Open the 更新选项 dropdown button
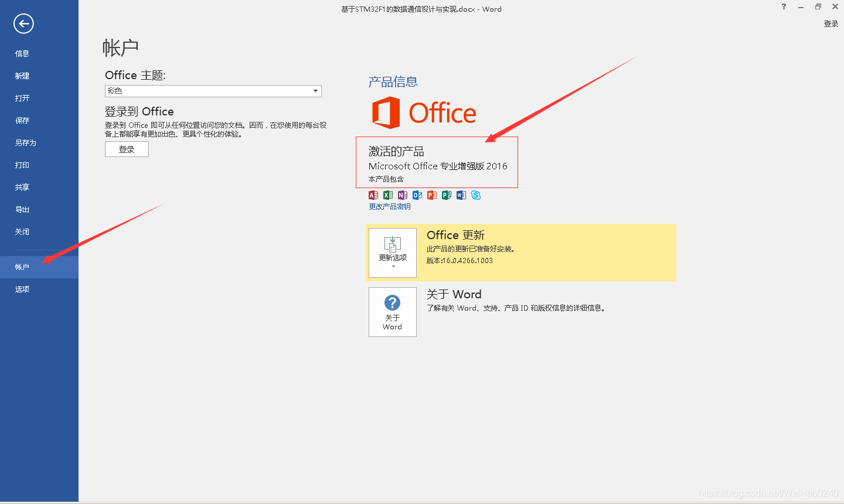 (393, 253)
